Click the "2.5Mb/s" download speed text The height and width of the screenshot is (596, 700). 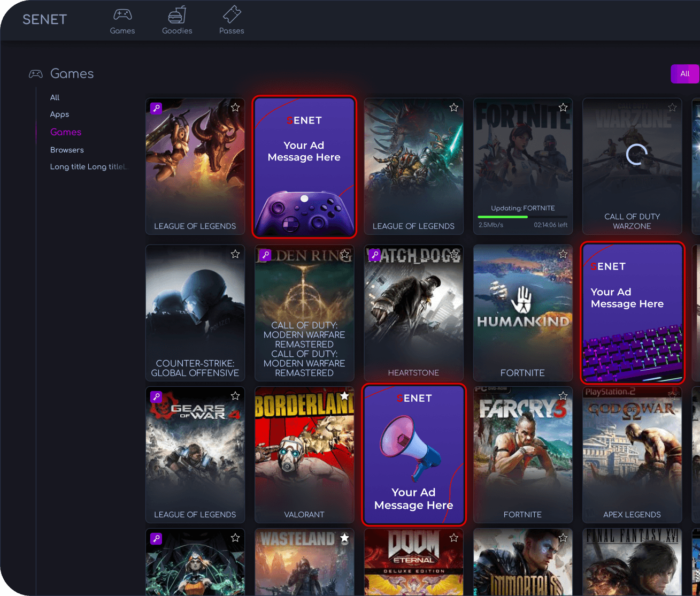(491, 225)
